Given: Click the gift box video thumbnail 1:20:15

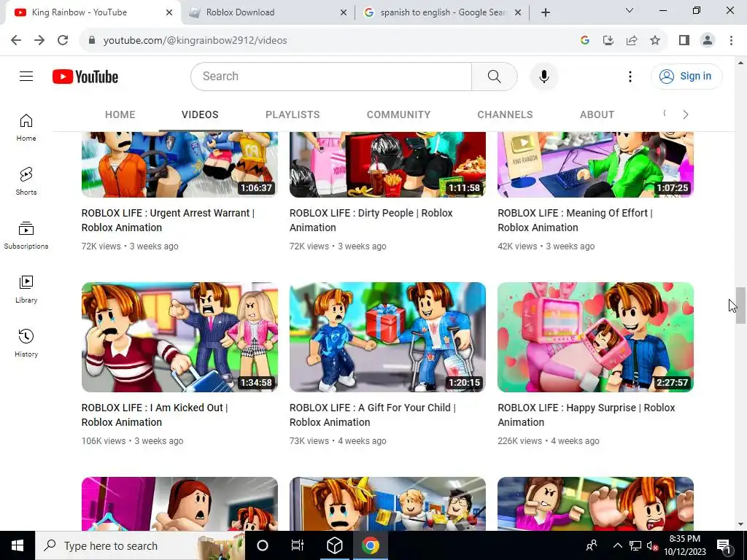Looking at the screenshot, I should pos(387,337).
